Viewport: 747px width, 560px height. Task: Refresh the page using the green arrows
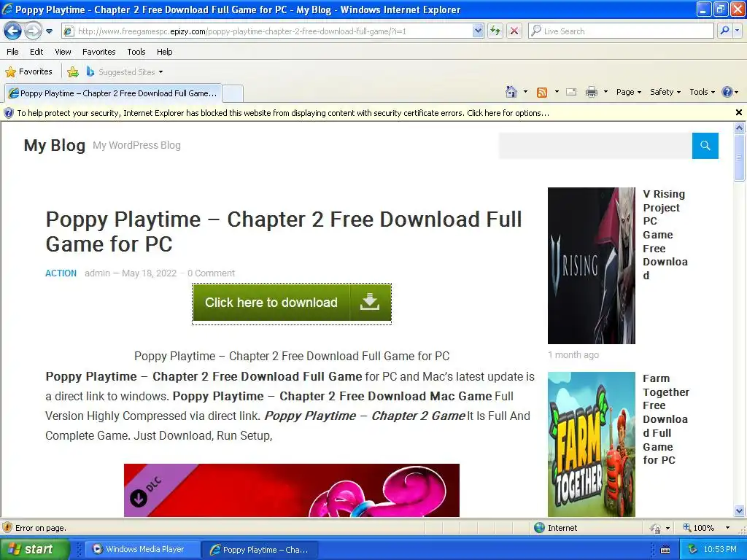click(495, 31)
